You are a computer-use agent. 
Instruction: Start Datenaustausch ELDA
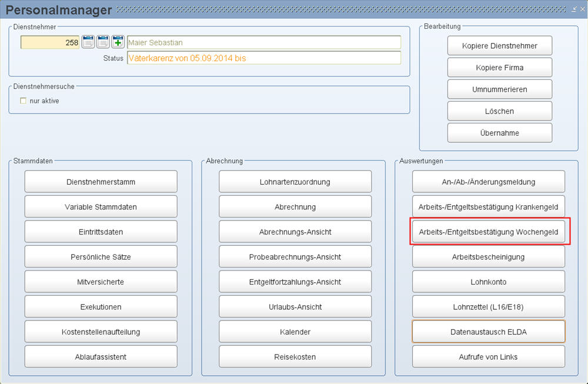click(489, 332)
